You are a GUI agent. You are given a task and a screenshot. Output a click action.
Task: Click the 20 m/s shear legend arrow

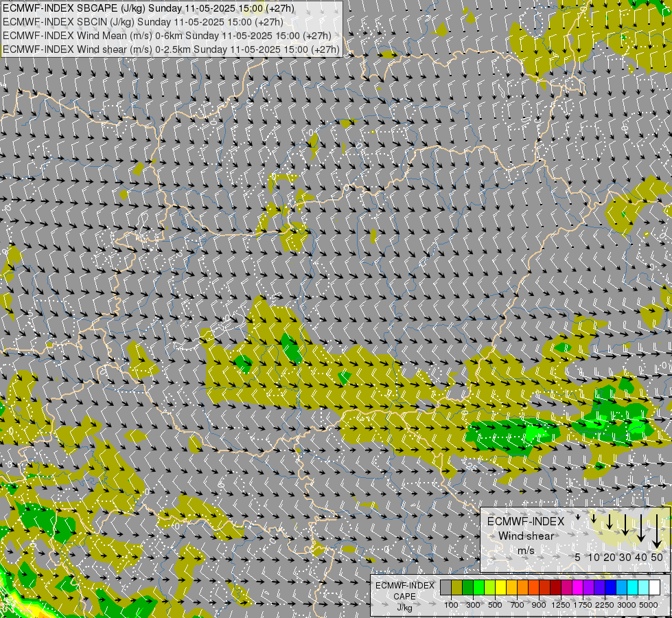610,522
